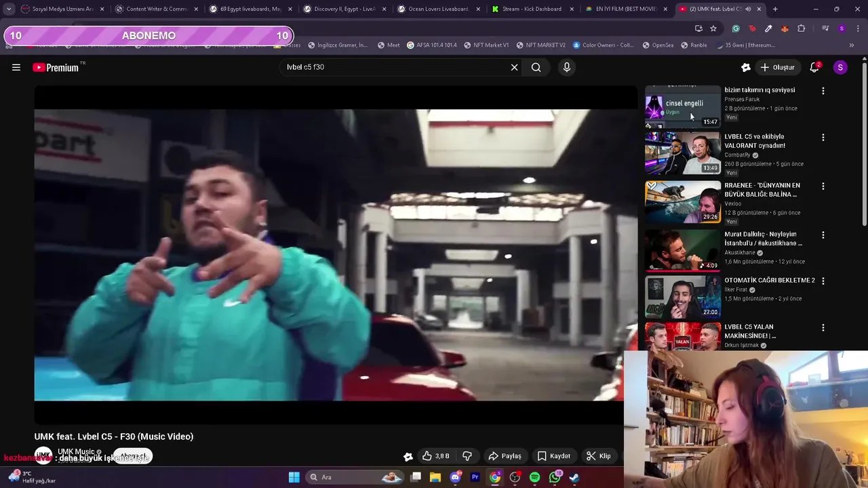868x488 pixels.
Task: Switch to '69 Egypt liveaboards' browser tab
Action: coord(250,9)
